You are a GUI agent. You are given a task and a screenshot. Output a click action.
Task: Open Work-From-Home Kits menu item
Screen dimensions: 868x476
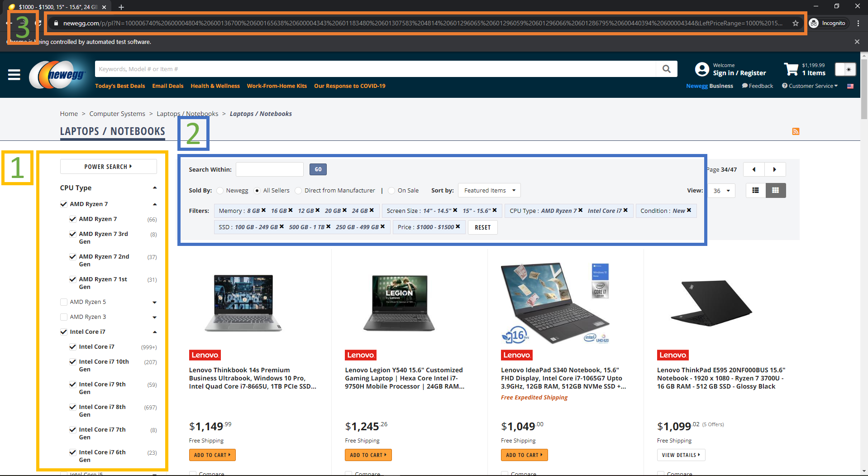pos(277,86)
